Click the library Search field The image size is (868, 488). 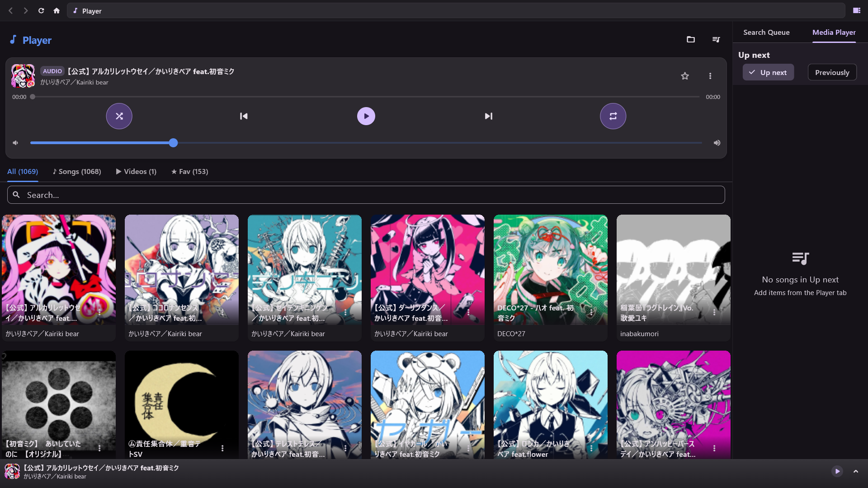pyautogui.click(x=366, y=195)
